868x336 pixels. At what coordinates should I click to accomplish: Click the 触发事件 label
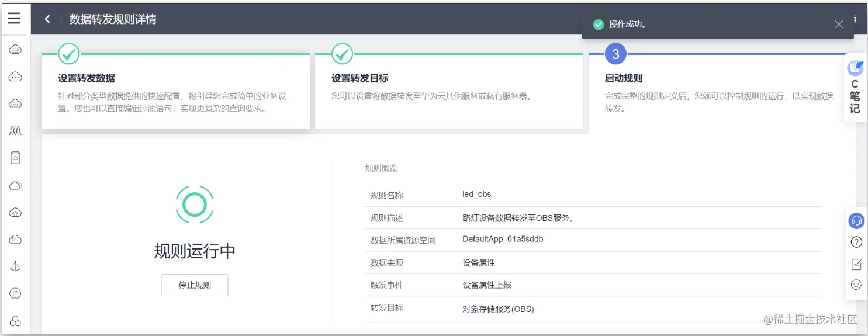(x=387, y=285)
